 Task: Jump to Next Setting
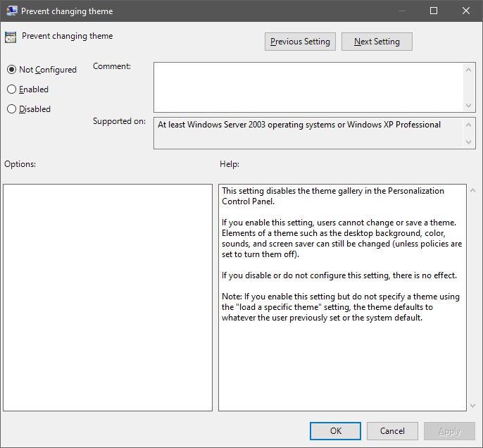pos(377,42)
